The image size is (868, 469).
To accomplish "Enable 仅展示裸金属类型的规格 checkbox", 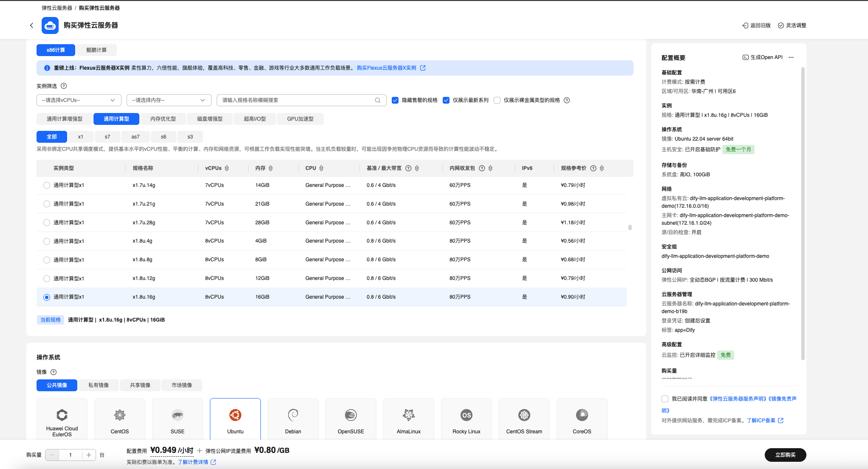I will [x=497, y=100].
